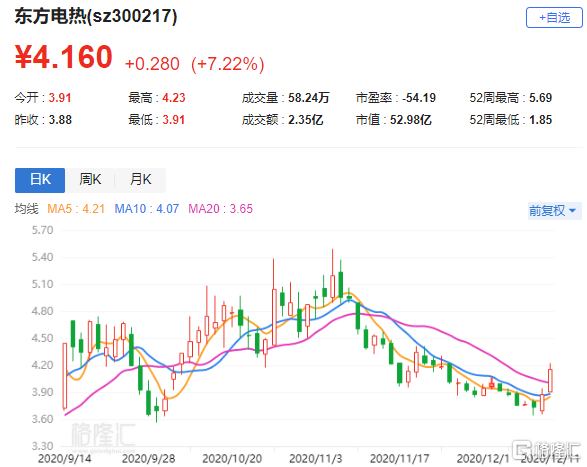Switch to the 月K monthly chart tab
The image size is (587, 467).
[140, 180]
